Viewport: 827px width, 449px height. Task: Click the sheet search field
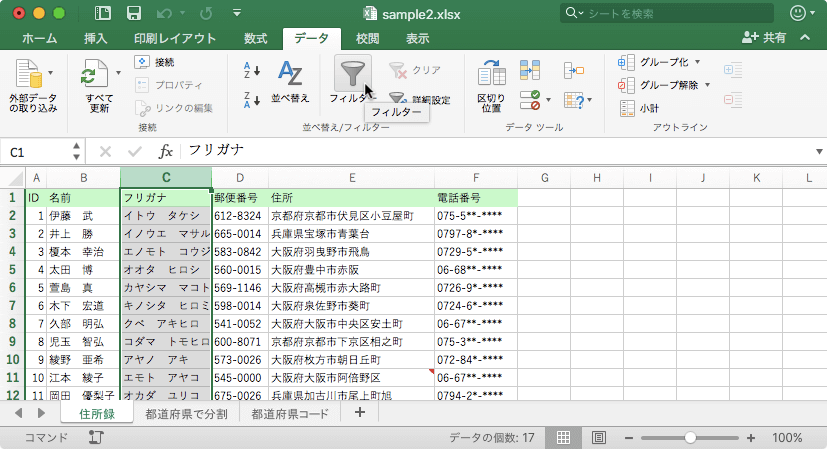point(667,13)
